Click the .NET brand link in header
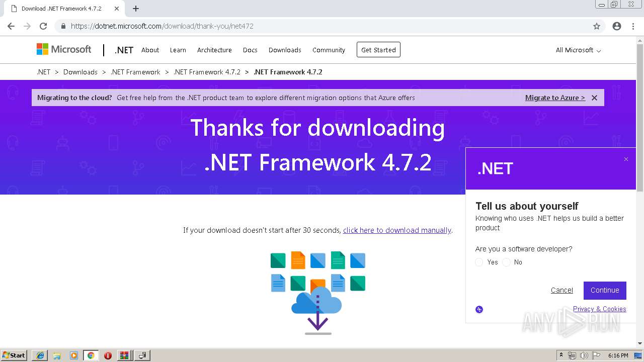The image size is (644, 362). click(x=124, y=50)
